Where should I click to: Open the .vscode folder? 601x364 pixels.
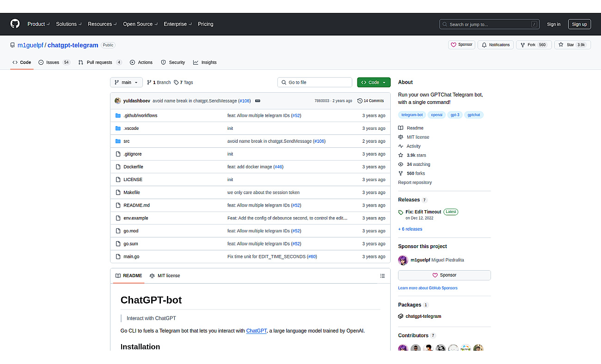point(131,128)
